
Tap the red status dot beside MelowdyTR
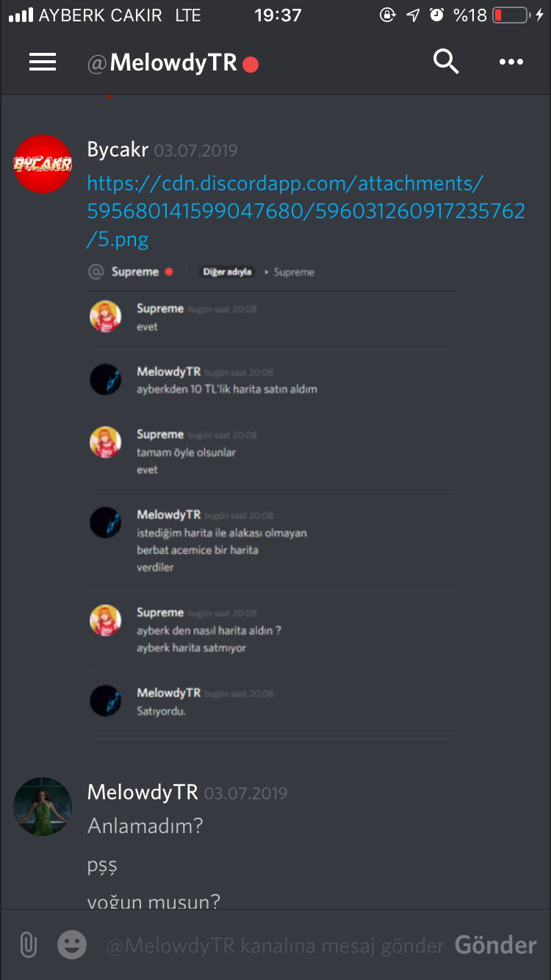click(x=251, y=65)
